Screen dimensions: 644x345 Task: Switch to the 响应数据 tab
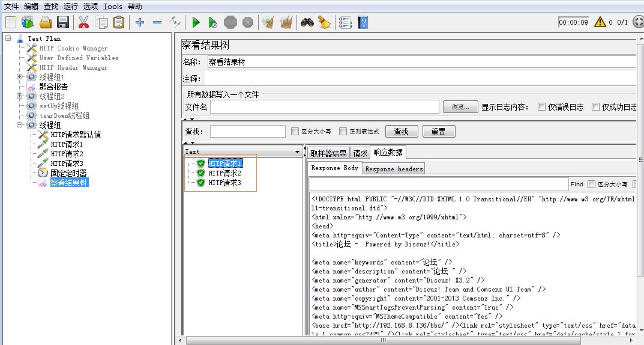coord(388,152)
